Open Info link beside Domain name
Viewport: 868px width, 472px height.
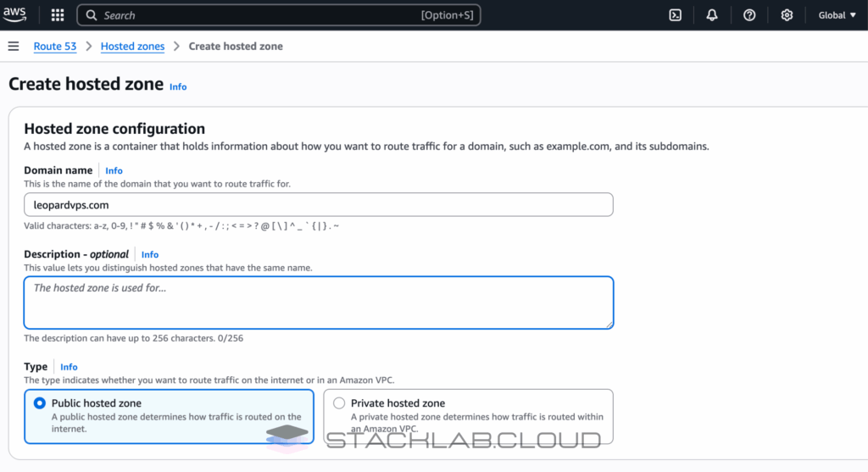click(x=114, y=170)
